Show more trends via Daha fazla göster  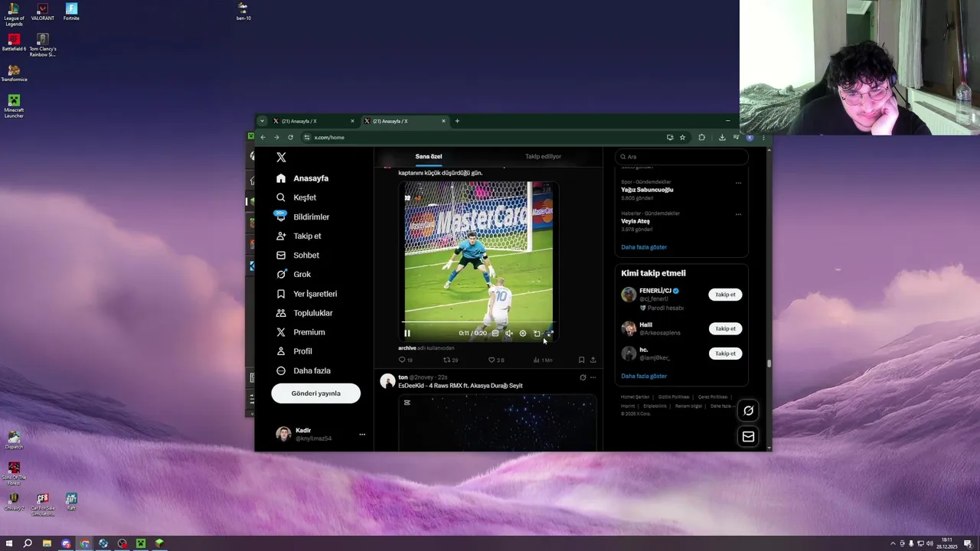click(644, 247)
